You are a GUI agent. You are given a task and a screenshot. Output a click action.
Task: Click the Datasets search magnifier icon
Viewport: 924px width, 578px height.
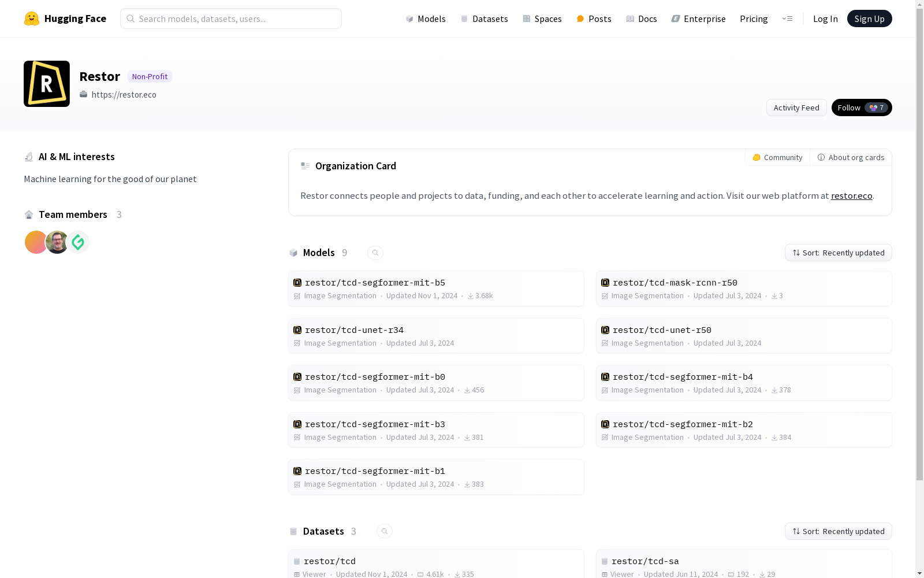point(385,531)
